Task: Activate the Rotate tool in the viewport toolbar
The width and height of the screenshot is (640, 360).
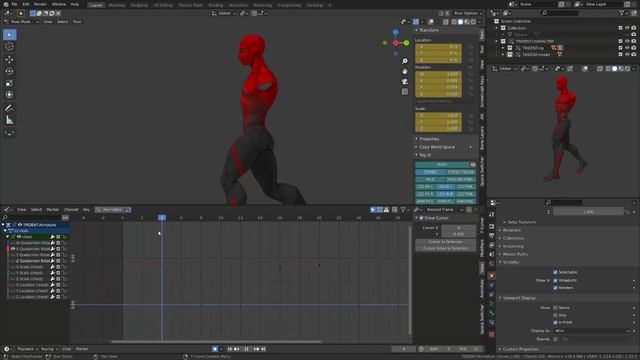Action: 9,71
